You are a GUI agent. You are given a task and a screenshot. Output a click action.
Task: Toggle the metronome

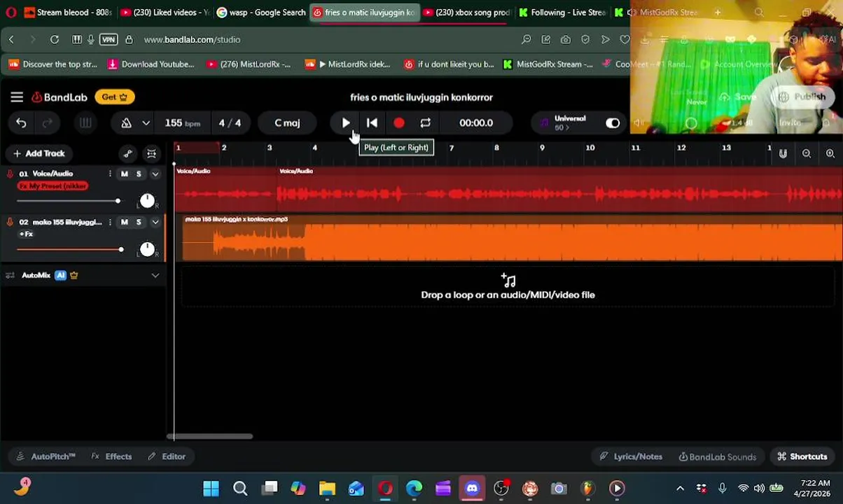(x=126, y=123)
